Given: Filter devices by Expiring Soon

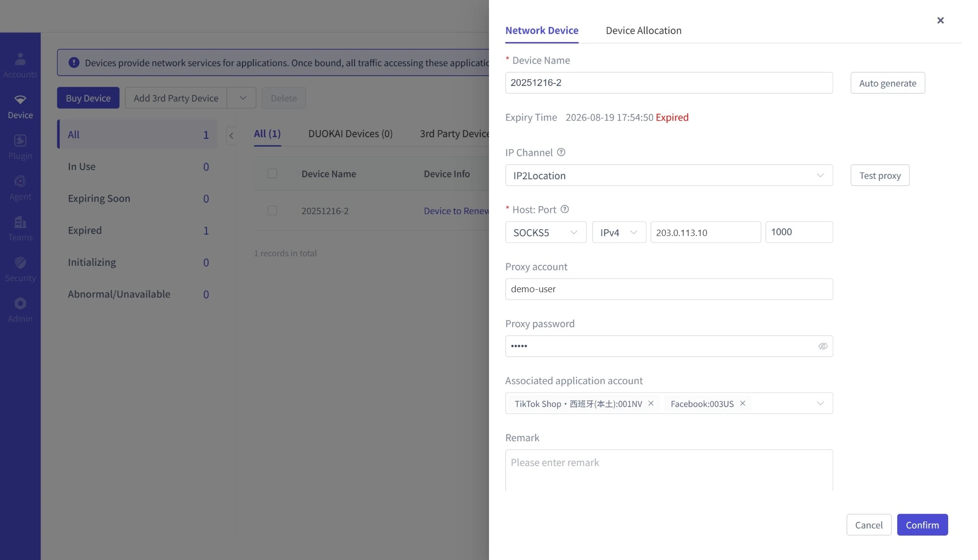Looking at the screenshot, I should (x=137, y=198).
